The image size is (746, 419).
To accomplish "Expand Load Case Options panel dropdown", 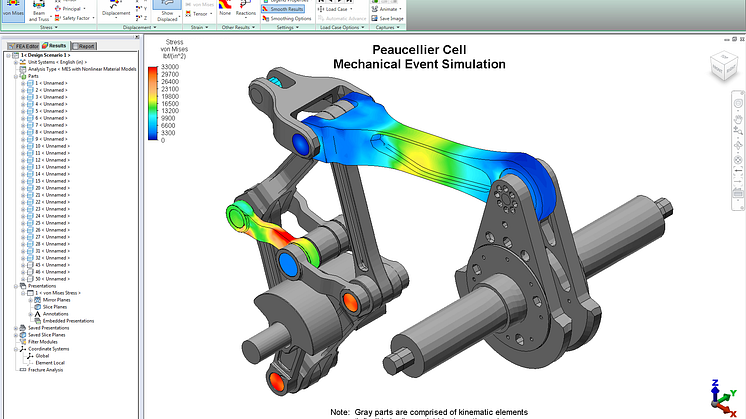I will [x=342, y=28].
